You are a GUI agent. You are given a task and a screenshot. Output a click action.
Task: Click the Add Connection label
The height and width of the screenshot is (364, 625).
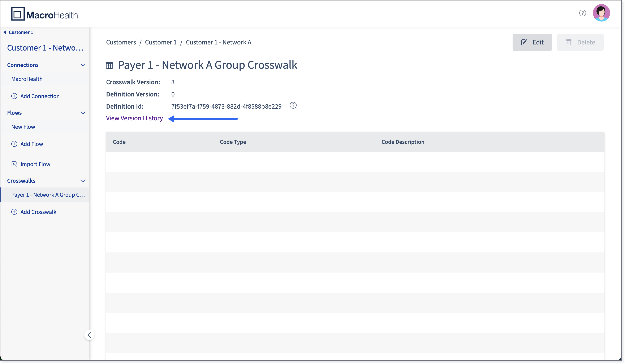click(x=40, y=96)
